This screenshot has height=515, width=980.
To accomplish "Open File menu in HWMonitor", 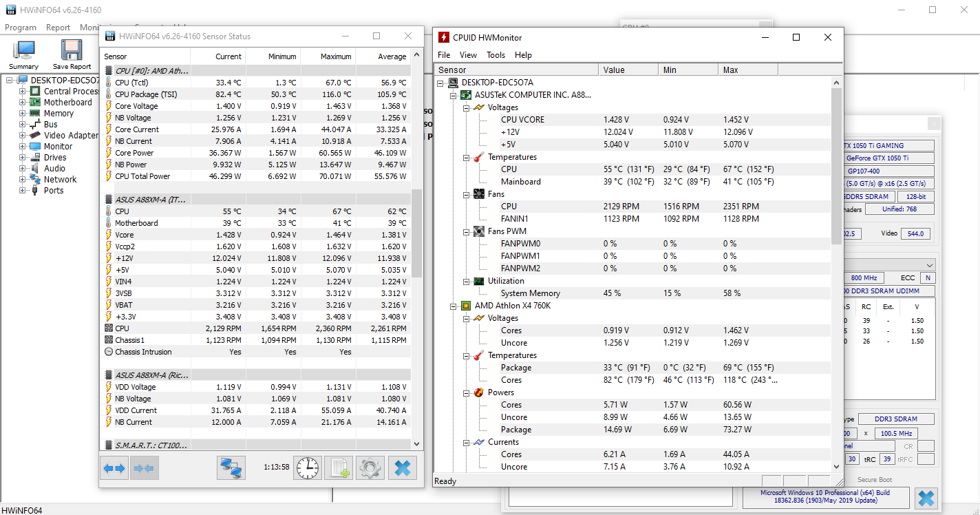I will (444, 55).
